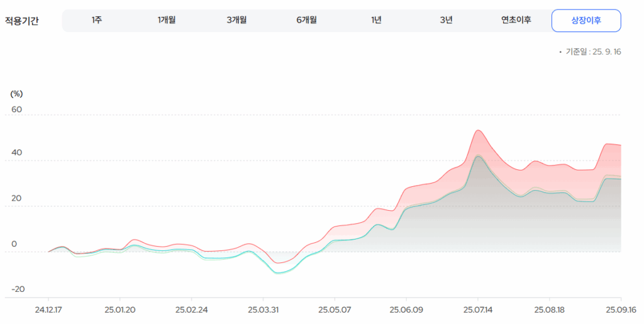Click the 25.03.31 x-axis date label
The image size is (644, 324).
[263, 310]
